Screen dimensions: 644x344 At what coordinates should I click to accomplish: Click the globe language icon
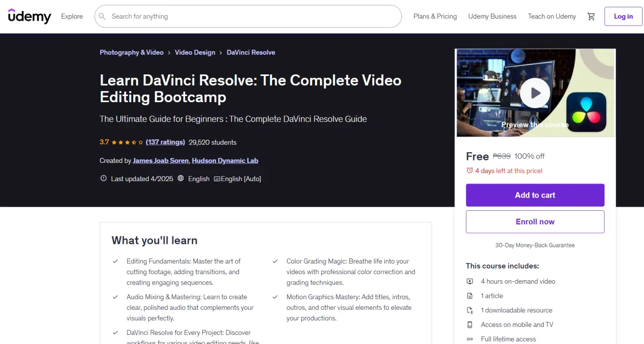181,179
